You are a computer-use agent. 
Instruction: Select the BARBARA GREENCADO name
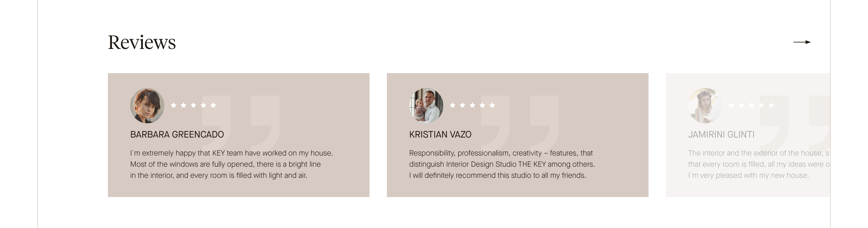(x=177, y=134)
